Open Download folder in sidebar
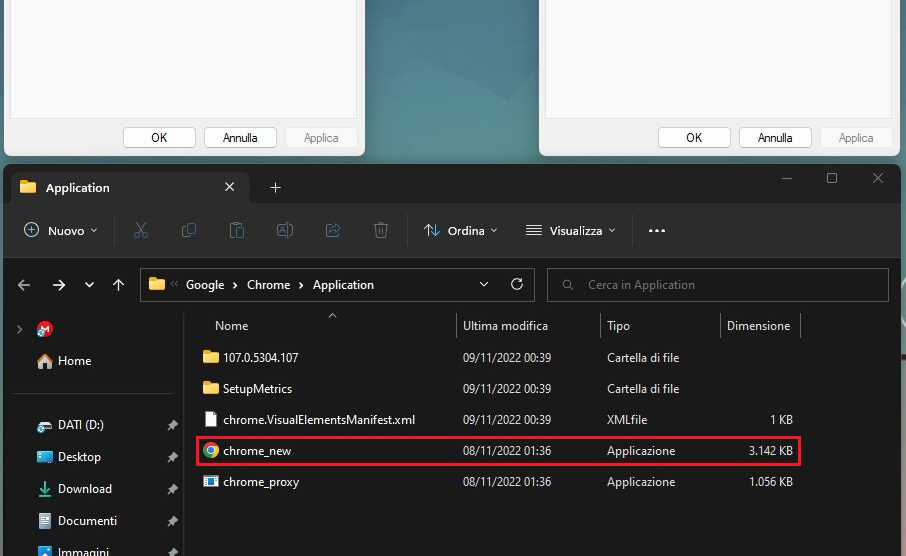 [x=84, y=489]
